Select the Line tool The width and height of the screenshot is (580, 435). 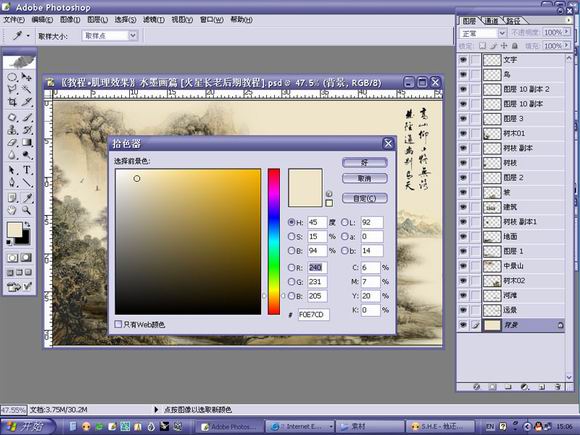click(26, 182)
